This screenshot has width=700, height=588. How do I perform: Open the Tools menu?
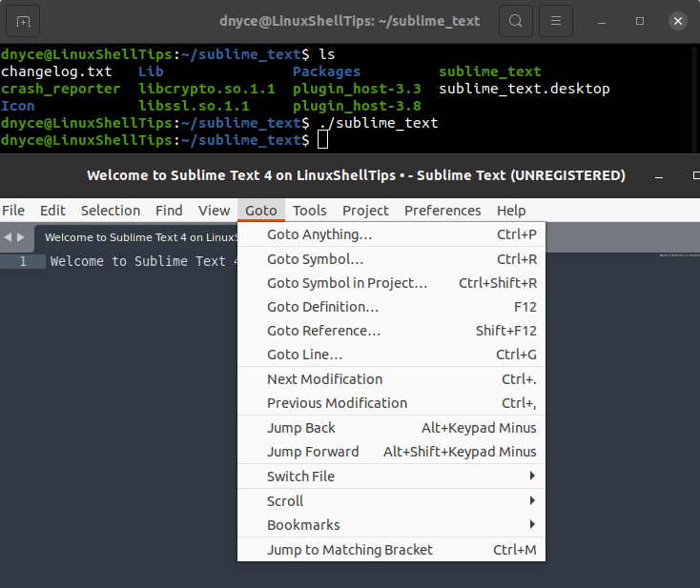tap(309, 210)
